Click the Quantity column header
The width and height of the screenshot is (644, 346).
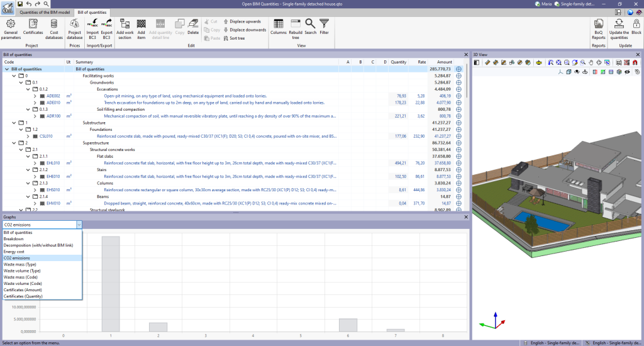(398, 62)
